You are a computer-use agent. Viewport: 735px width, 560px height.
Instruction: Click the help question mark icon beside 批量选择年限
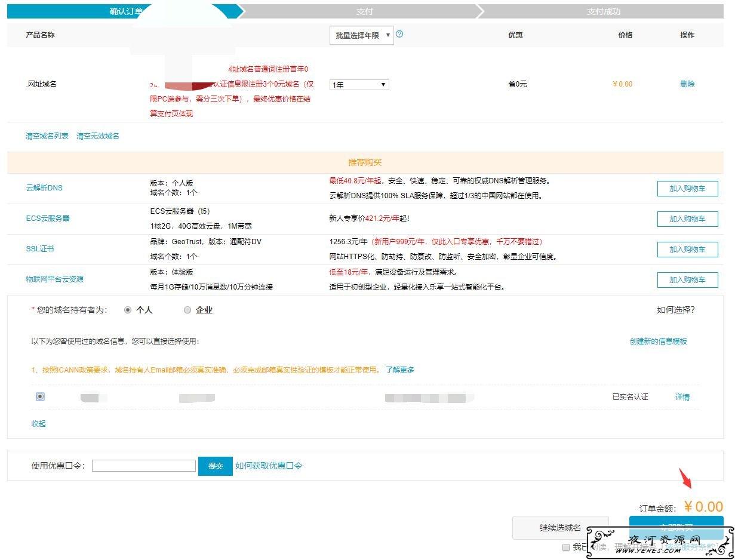399,34
